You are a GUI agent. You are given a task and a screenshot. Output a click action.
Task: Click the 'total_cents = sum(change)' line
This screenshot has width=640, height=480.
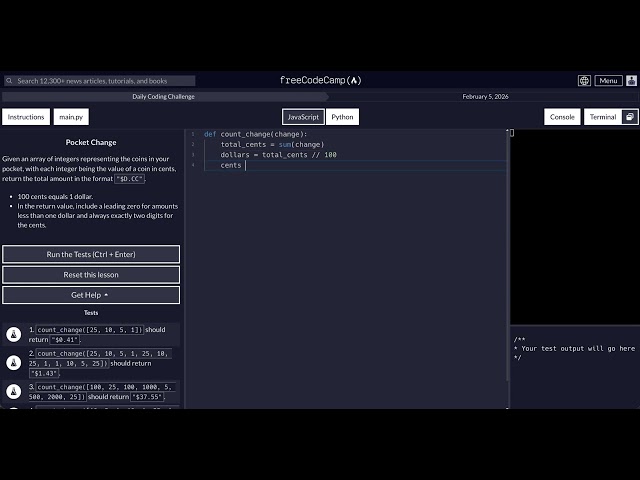pyautogui.click(x=272, y=144)
